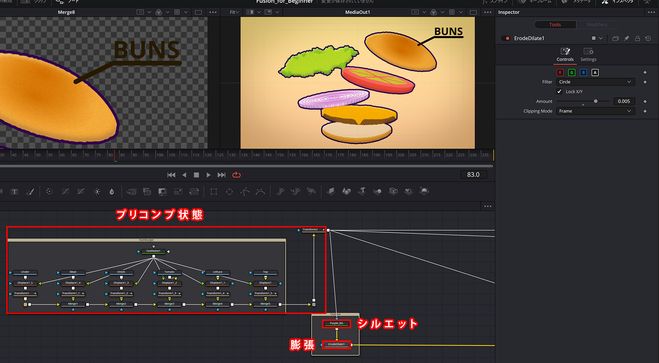Toggle the green channel button in Inspector
This screenshot has height=363, width=659.
pos(572,72)
